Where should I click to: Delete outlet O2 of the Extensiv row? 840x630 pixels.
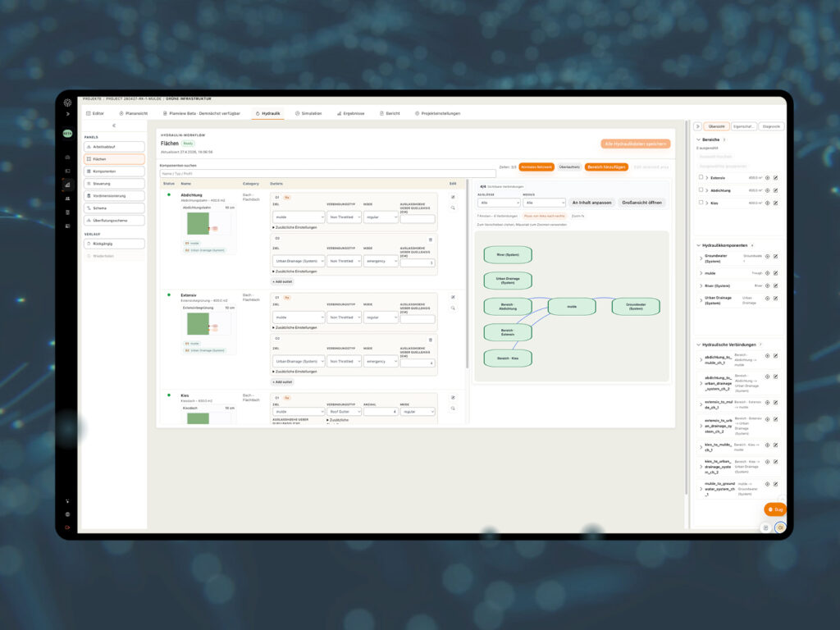point(430,340)
